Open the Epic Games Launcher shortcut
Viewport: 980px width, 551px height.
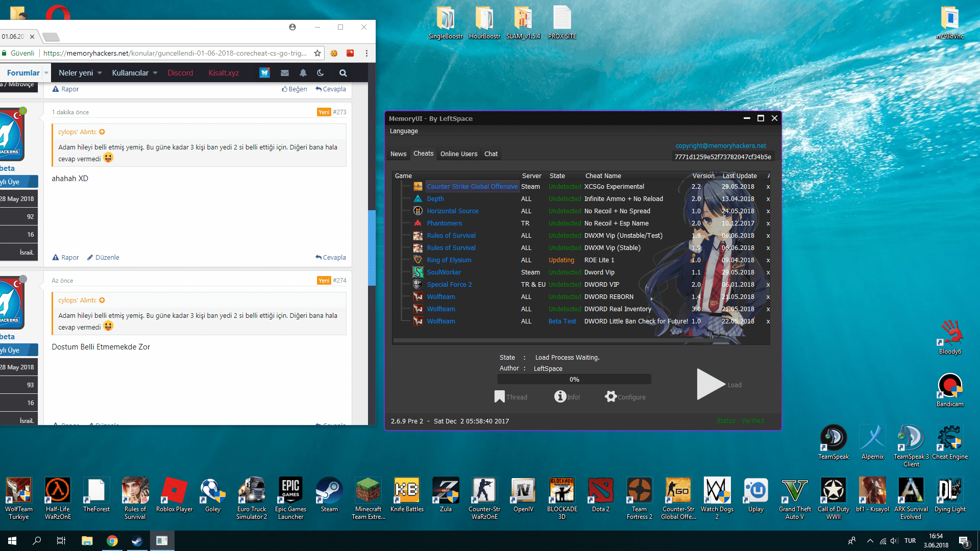tap(290, 498)
